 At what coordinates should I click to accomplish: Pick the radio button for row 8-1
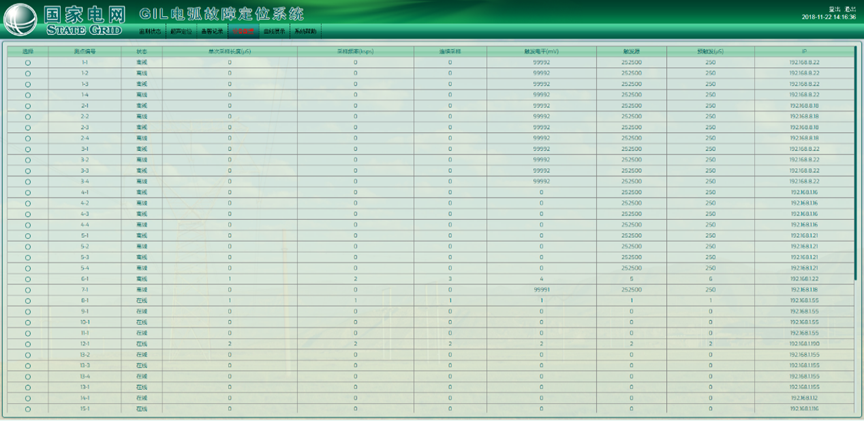click(x=28, y=301)
